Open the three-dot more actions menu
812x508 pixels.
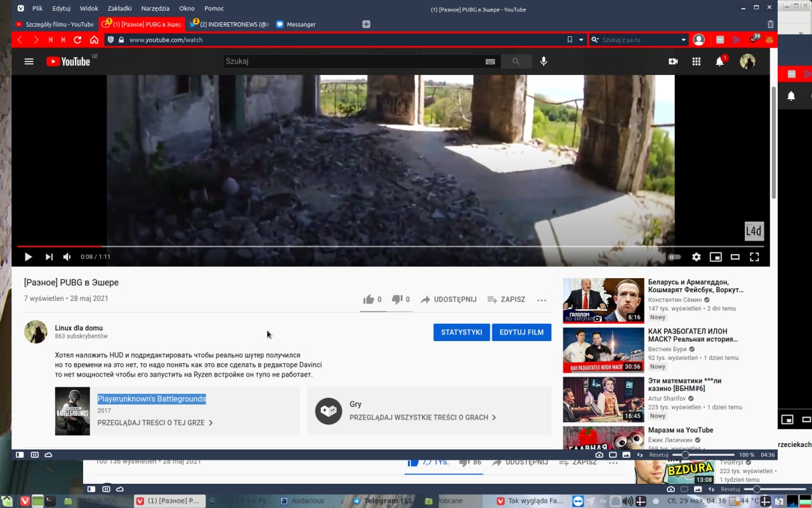[x=542, y=300]
